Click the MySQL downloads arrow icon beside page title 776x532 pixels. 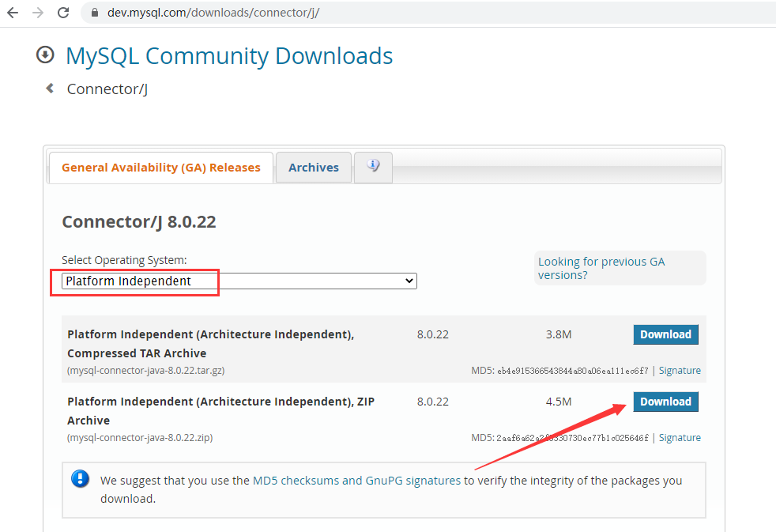tap(45, 55)
